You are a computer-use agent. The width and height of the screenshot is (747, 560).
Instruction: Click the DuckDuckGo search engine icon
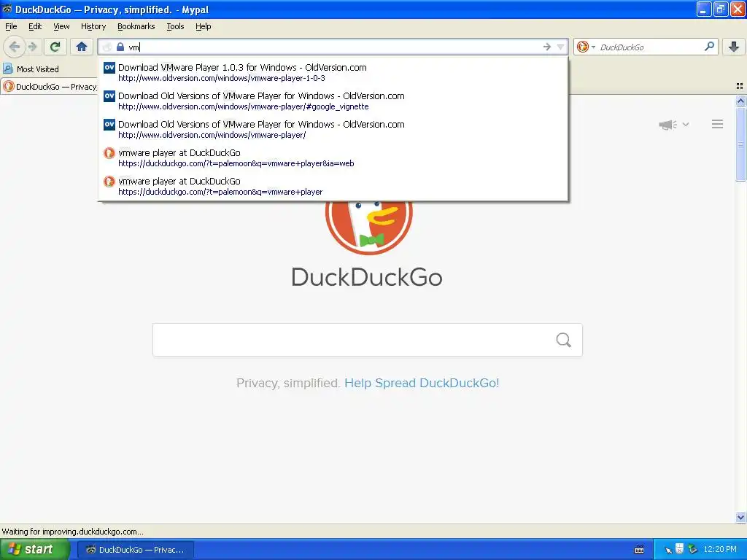pos(583,47)
